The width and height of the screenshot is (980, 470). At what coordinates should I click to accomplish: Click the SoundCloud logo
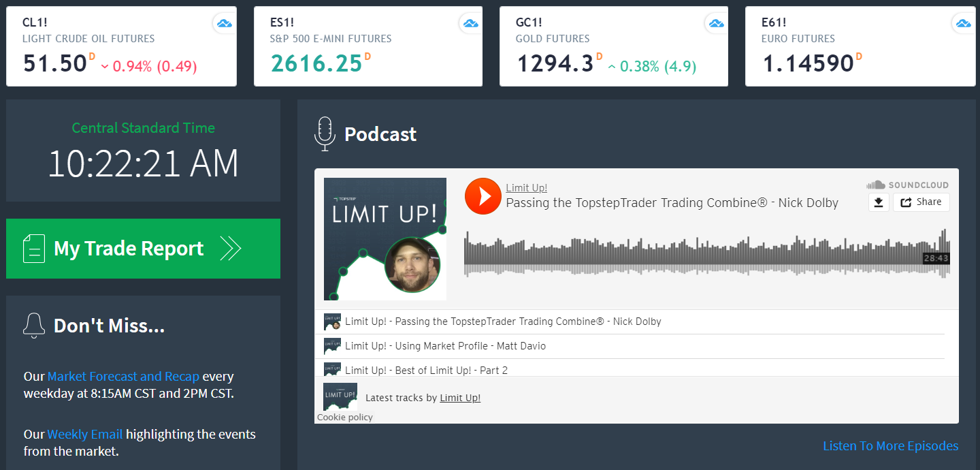(x=907, y=185)
